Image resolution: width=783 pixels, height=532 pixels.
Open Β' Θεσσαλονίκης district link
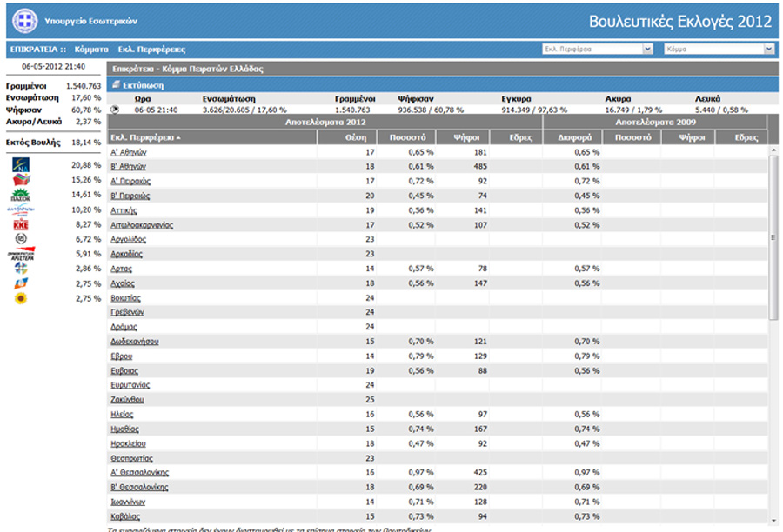(x=139, y=487)
